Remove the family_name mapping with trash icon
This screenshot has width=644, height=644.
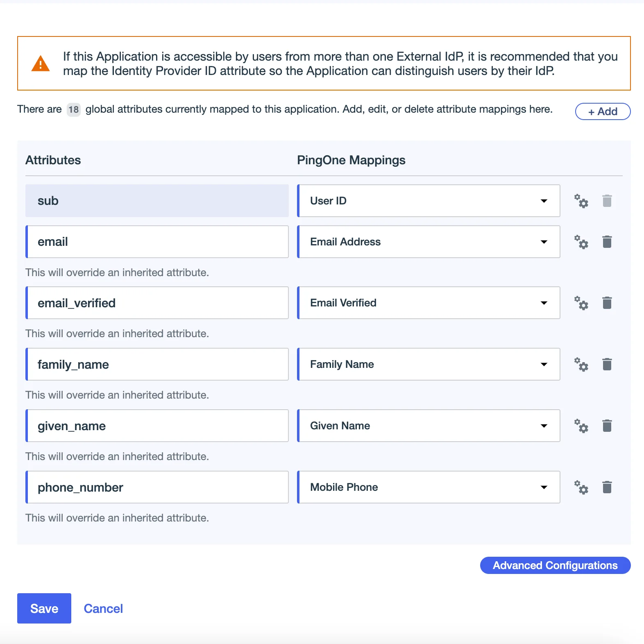tap(607, 364)
